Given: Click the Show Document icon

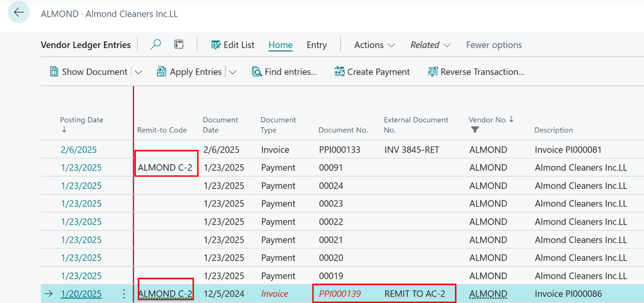Looking at the screenshot, I should pyautogui.click(x=54, y=72).
